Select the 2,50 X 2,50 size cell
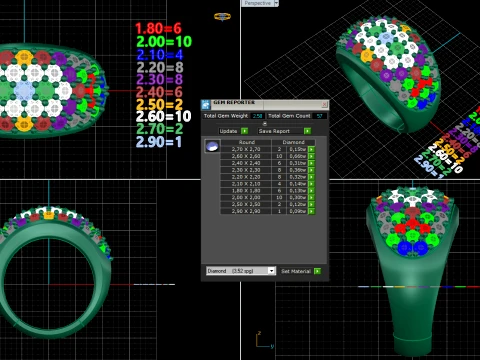 click(246, 204)
